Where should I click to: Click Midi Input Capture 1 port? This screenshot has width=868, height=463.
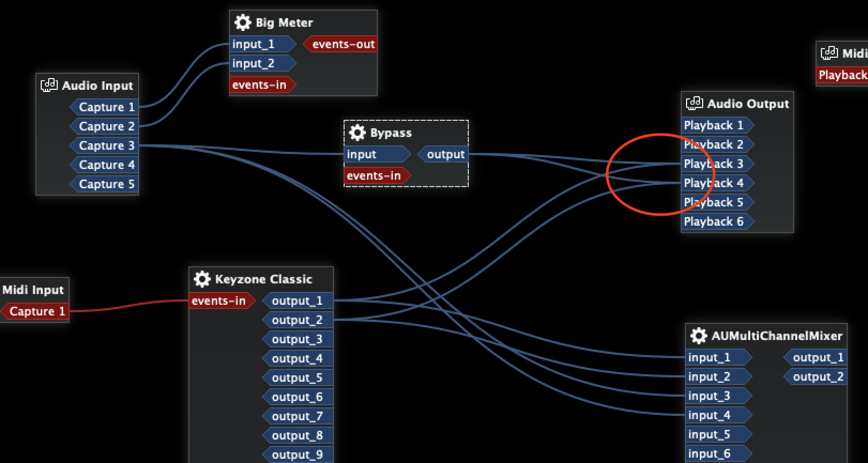pyautogui.click(x=35, y=311)
